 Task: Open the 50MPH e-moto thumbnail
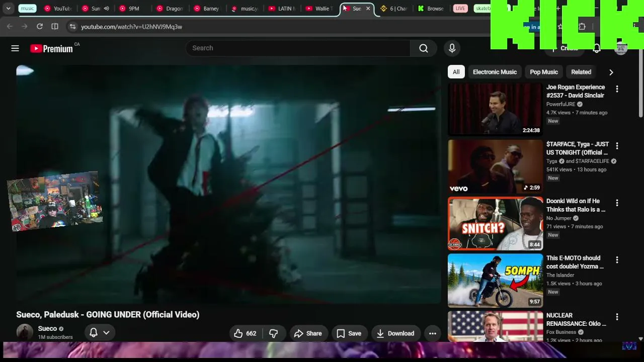click(x=495, y=280)
